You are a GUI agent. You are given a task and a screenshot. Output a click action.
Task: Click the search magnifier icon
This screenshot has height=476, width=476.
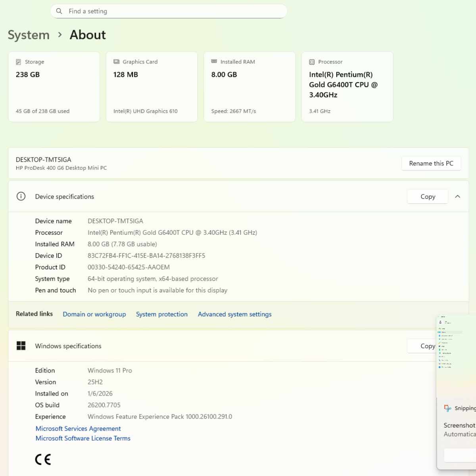click(x=59, y=11)
